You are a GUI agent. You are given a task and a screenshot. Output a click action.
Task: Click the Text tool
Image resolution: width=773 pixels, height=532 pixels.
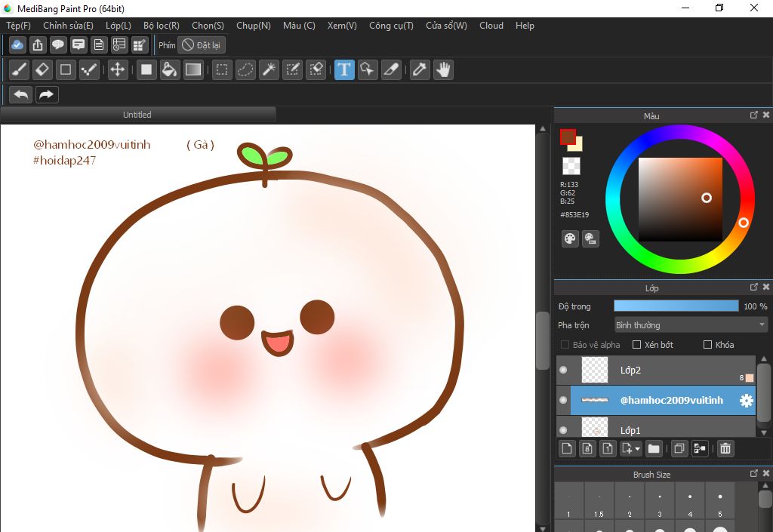[x=344, y=70]
